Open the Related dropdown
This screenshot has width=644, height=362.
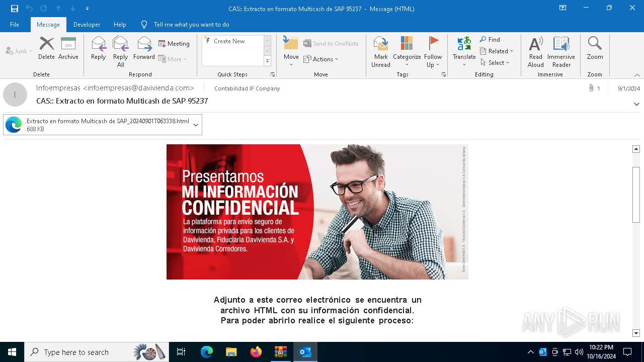[x=497, y=51]
